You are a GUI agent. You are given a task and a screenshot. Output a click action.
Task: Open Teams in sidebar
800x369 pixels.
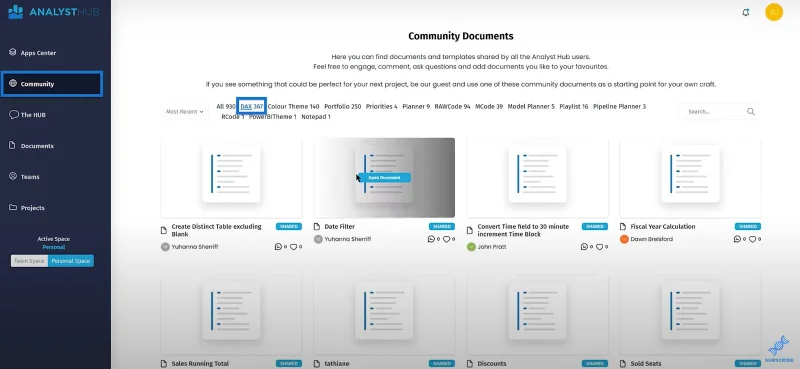click(x=24, y=177)
